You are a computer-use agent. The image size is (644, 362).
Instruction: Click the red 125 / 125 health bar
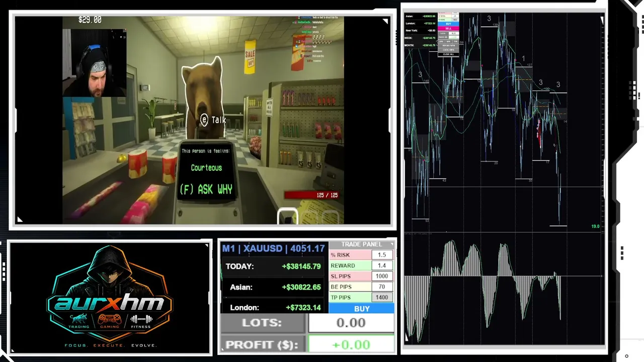click(312, 195)
